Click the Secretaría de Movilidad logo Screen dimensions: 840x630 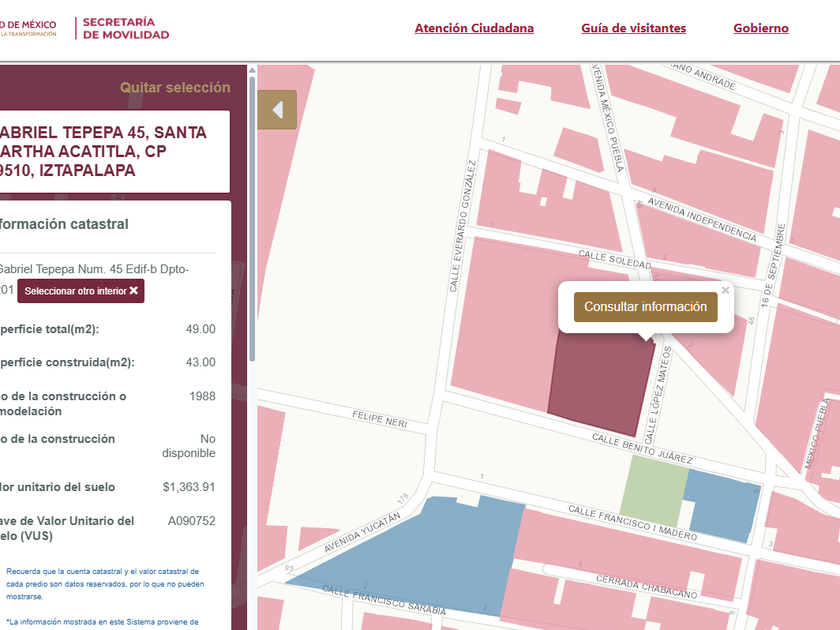pyautogui.click(x=125, y=28)
